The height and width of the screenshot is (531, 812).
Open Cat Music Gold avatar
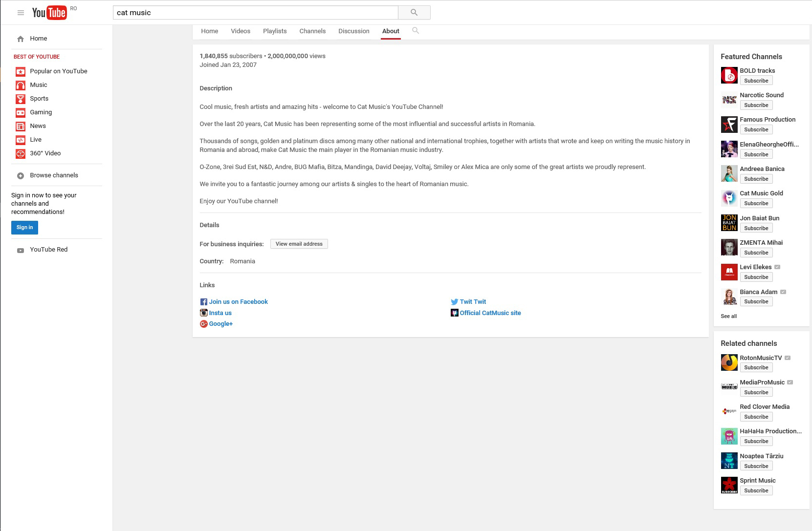click(x=729, y=198)
